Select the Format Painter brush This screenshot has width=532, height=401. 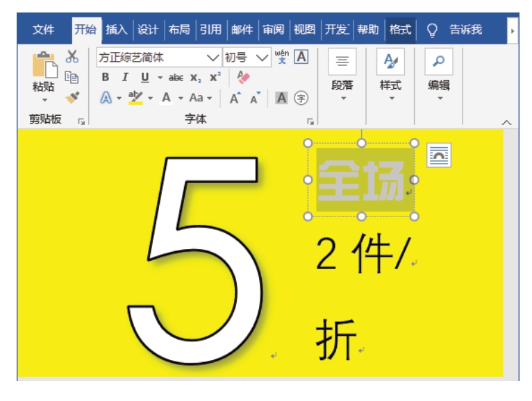click(72, 98)
